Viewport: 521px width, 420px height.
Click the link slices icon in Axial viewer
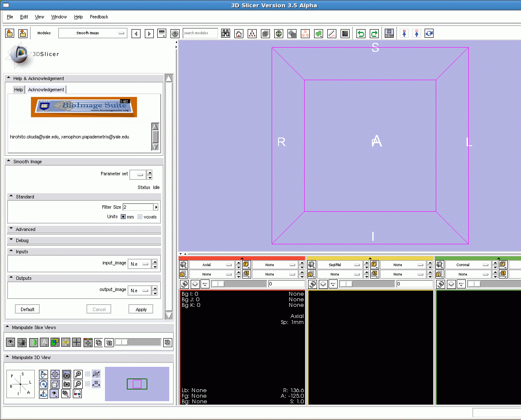coord(184,284)
